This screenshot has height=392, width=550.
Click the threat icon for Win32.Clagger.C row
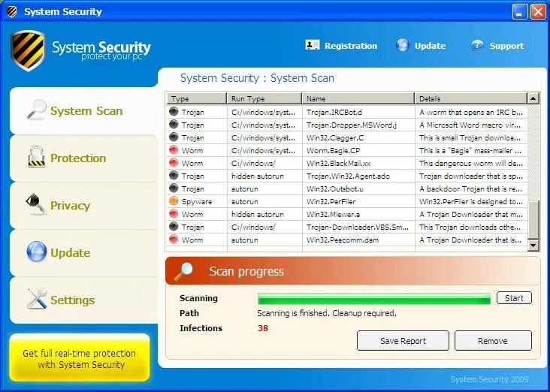pos(174,137)
